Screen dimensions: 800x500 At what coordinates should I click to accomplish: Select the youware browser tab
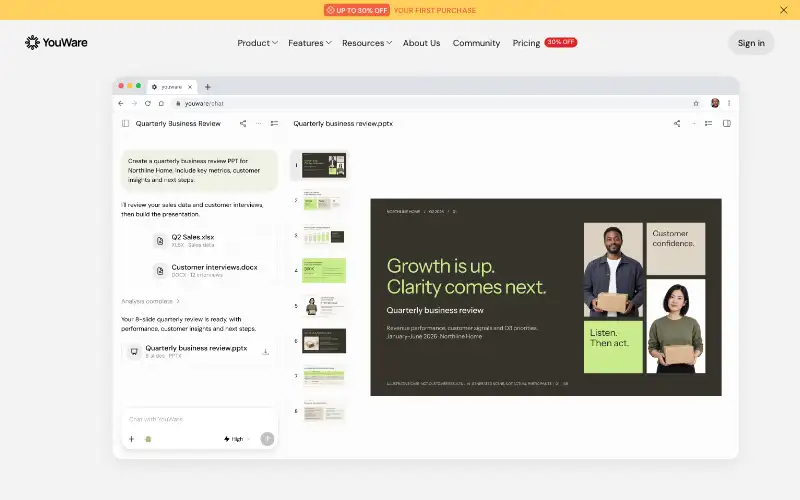(172, 87)
